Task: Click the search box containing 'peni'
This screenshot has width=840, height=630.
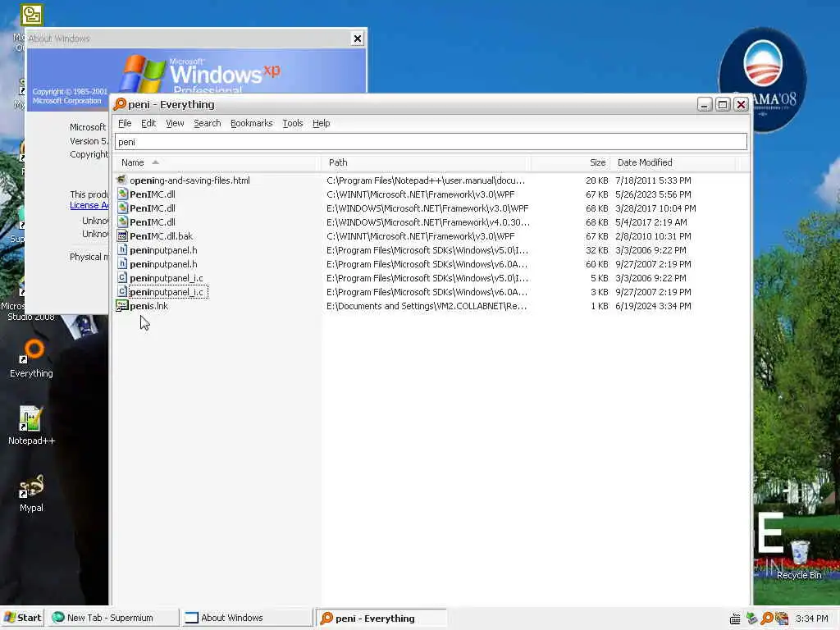Action: click(431, 141)
